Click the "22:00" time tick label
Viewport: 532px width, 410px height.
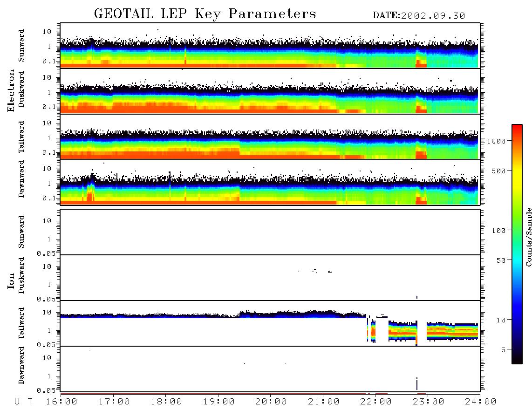pyautogui.click(x=376, y=402)
